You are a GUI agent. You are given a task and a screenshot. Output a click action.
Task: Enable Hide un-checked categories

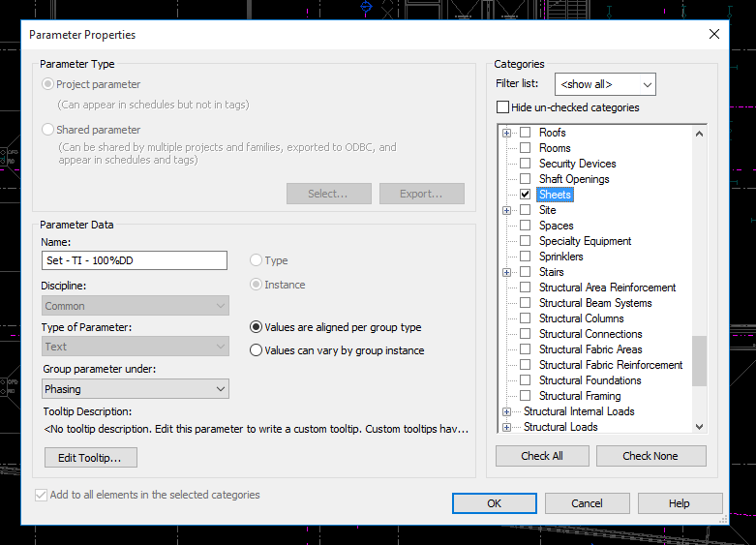(502, 107)
